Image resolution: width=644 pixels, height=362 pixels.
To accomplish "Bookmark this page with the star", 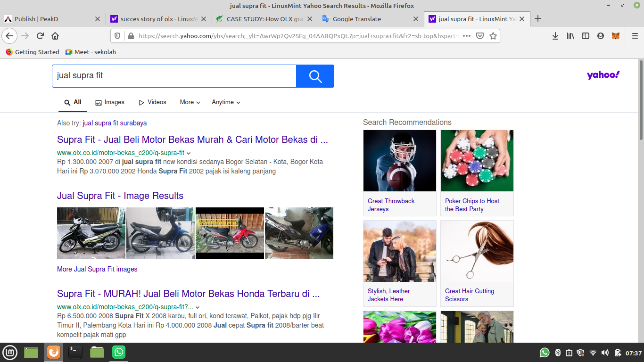I will 493,36.
